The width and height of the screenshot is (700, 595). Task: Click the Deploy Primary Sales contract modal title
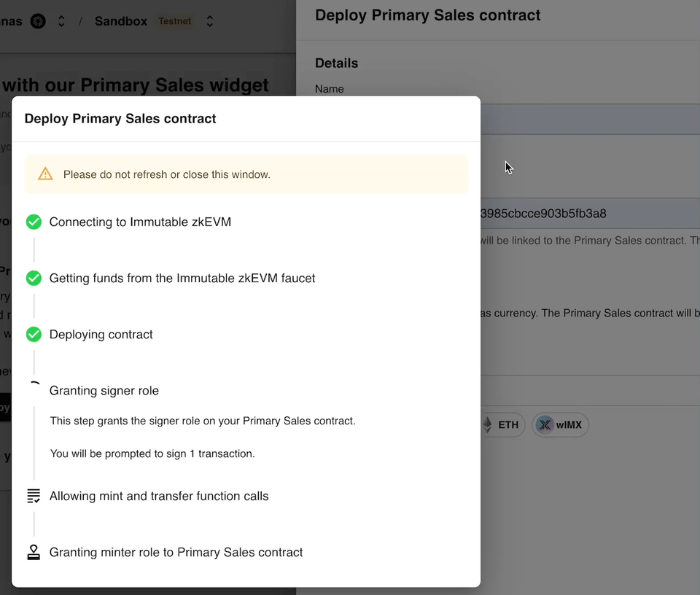coord(120,118)
